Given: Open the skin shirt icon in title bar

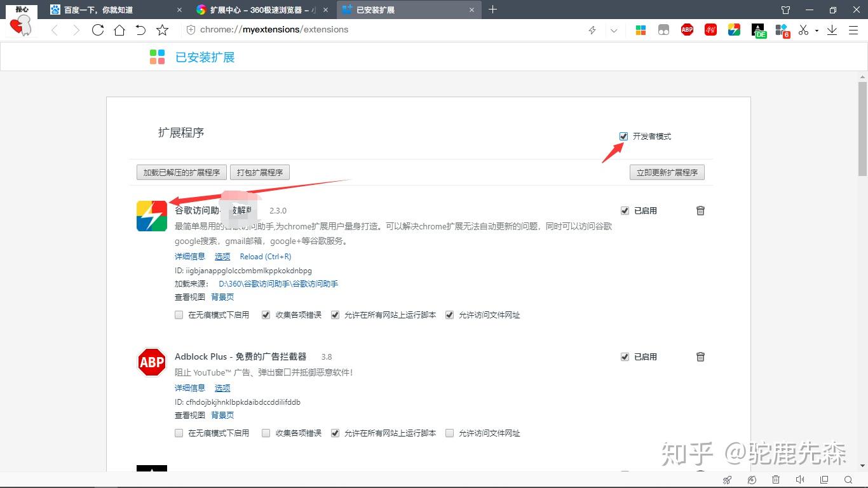Looking at the screenshot, I should (785, 10).
